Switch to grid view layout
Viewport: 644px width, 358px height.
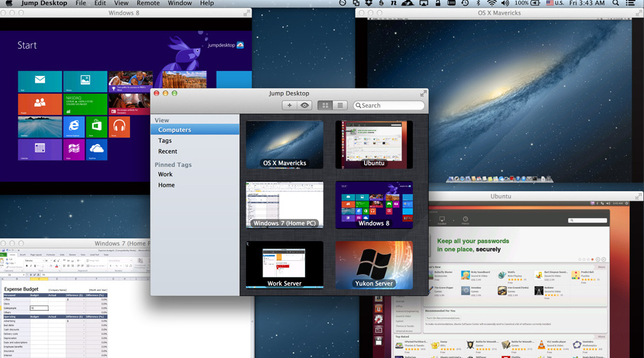[x=325, y=105]
